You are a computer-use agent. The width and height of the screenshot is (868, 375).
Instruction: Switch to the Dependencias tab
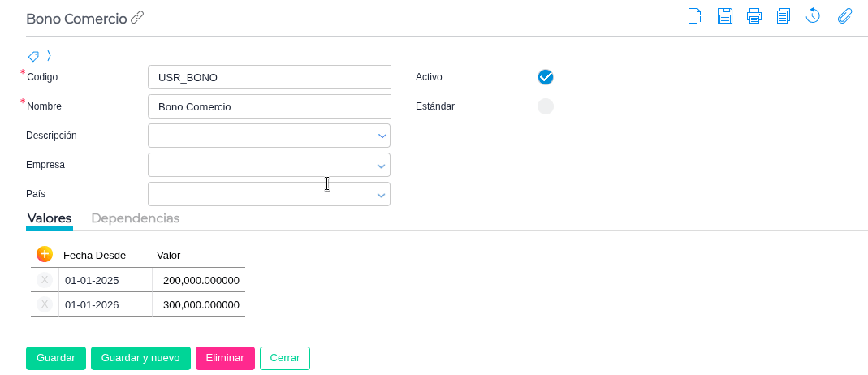135,218
